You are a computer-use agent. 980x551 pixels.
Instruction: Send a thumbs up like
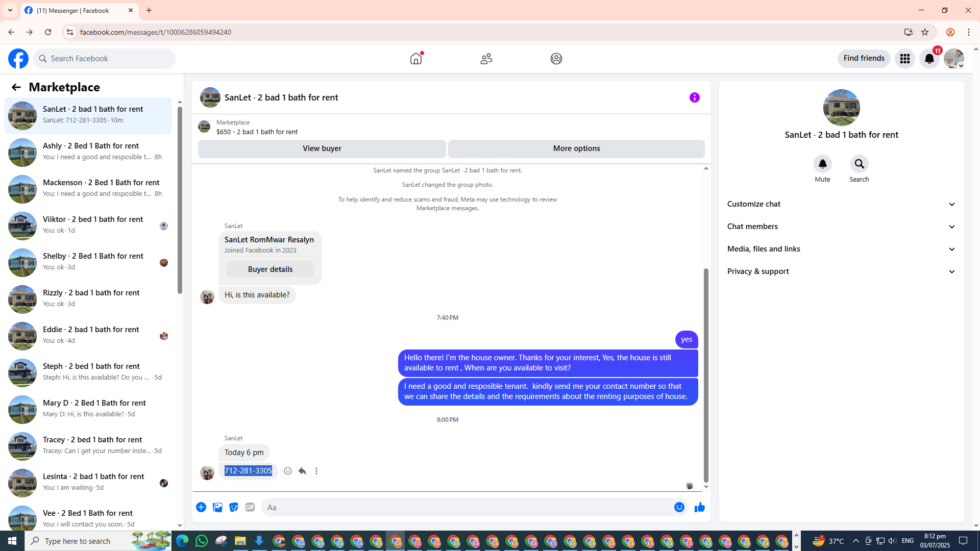(699, 507)
